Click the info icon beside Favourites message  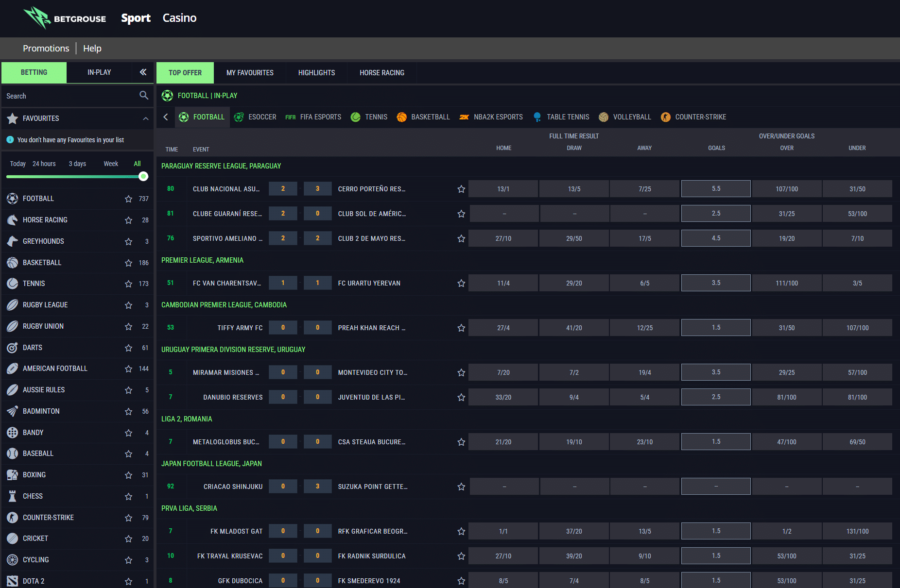click(x=10, y=140)
